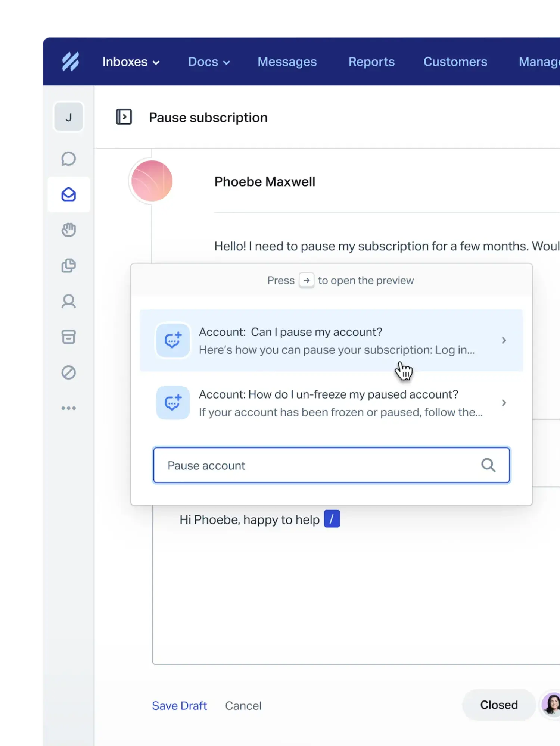
Task: Click the Phoebe Maxwell customer name
Action: click(x=265, y=182)
